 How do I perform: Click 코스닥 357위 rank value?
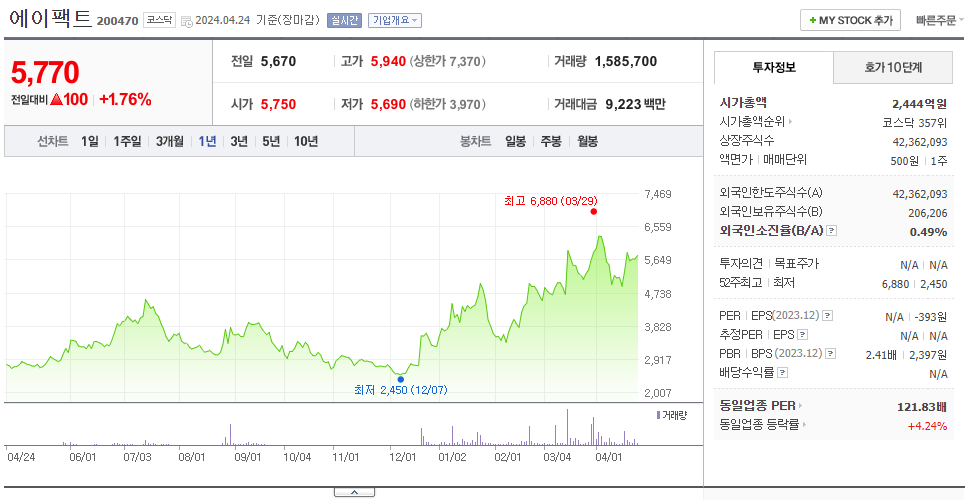coord(915,122)
